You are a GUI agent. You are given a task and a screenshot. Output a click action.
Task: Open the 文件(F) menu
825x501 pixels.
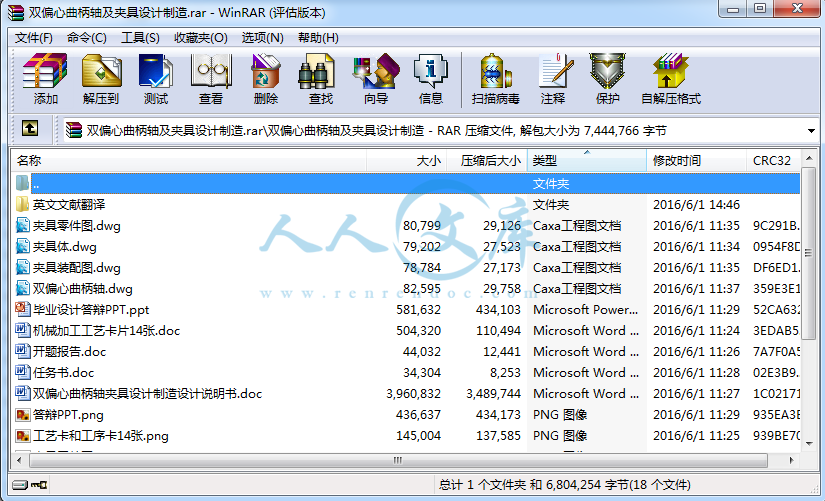click(x=34, y=38)
